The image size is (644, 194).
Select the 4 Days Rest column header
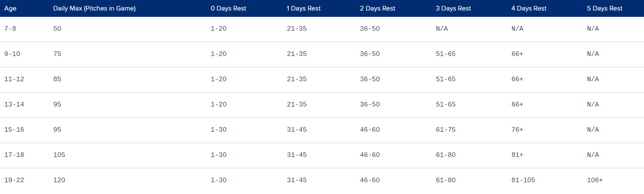click(x=530, y=8)
